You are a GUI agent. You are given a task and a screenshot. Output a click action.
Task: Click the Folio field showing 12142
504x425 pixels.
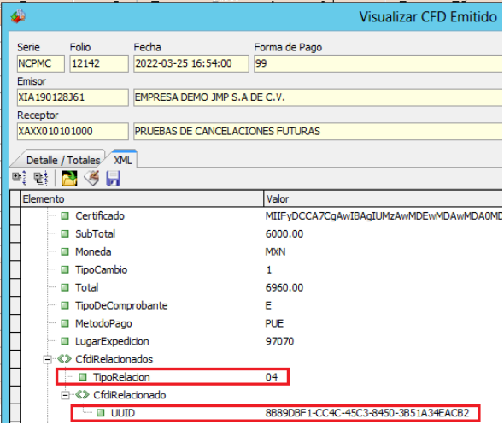point(99,63)
